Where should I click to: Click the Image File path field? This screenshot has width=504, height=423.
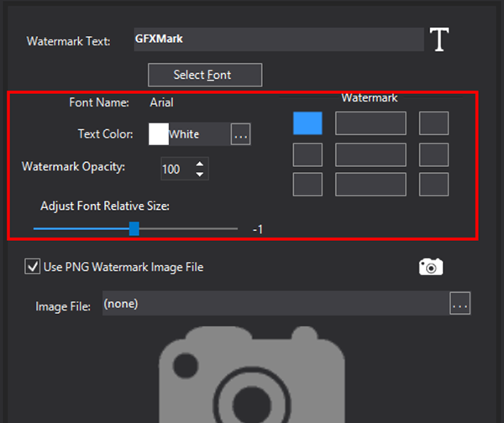(x=276, y=303)
